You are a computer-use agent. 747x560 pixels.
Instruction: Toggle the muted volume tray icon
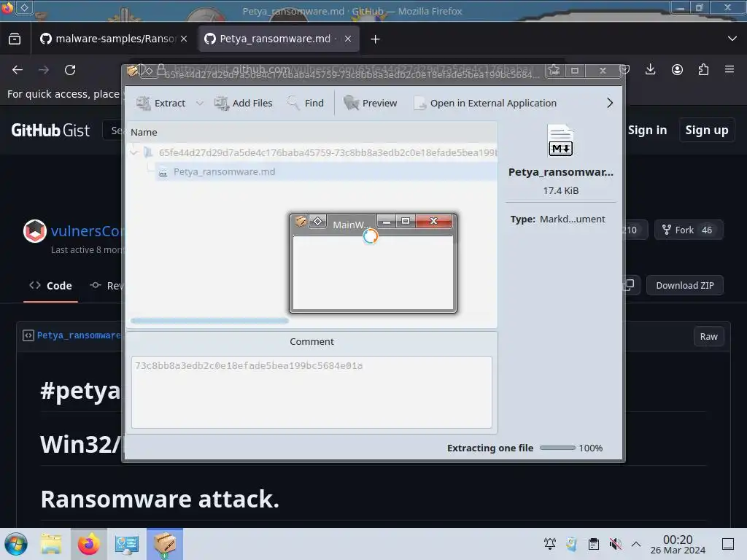pyautogui.click(x=615, y=544)
